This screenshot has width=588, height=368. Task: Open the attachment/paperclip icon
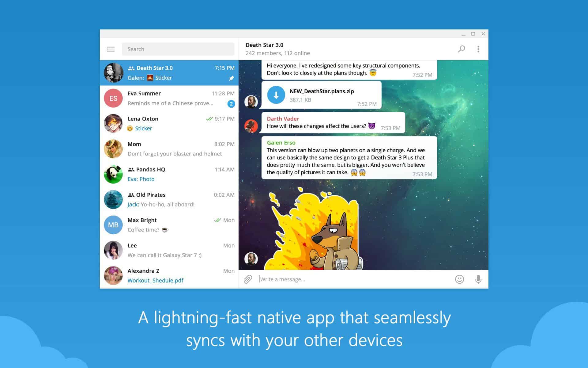coord(247,279)
